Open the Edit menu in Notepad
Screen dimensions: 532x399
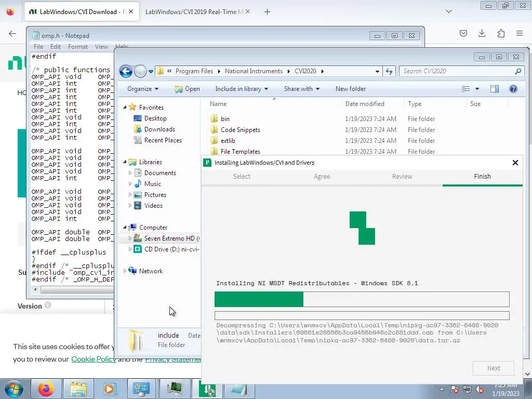pos(55,47)
